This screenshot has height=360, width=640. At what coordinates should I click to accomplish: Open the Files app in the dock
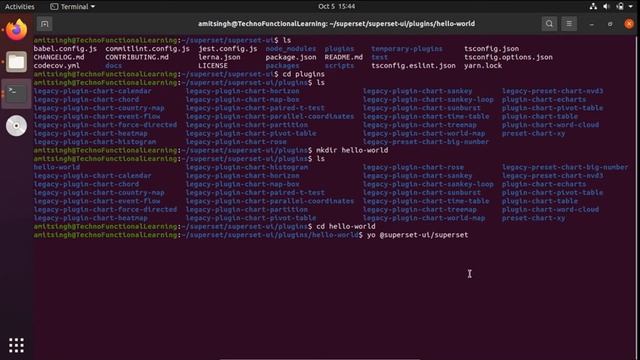[x=16, y=62]
